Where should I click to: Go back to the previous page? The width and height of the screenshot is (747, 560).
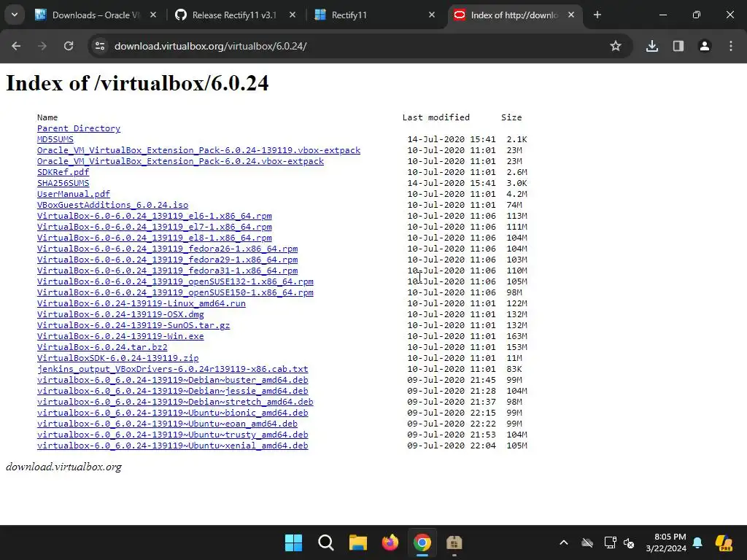[16, 46]
